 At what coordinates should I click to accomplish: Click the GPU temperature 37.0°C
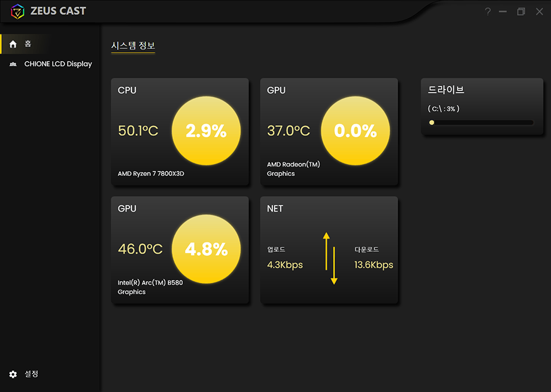289,131
